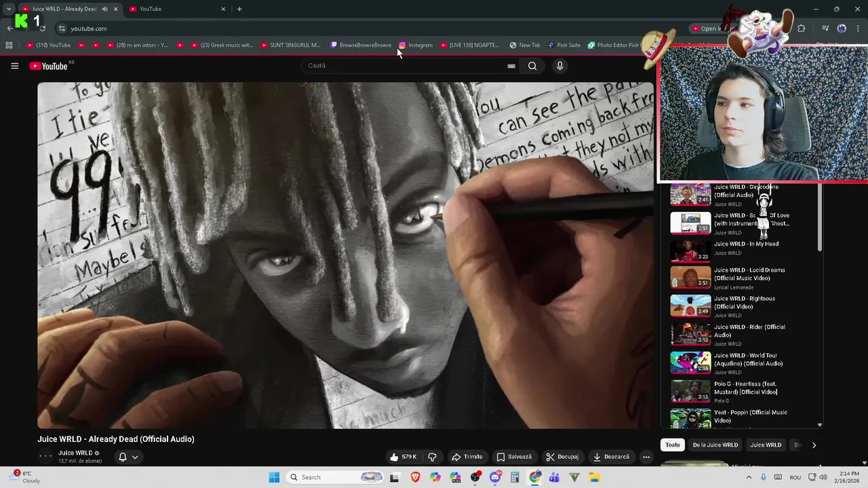View site information for youtube.com
This screenshot has height=488, width=868.
pyautogui.click(x=62, y=28)
